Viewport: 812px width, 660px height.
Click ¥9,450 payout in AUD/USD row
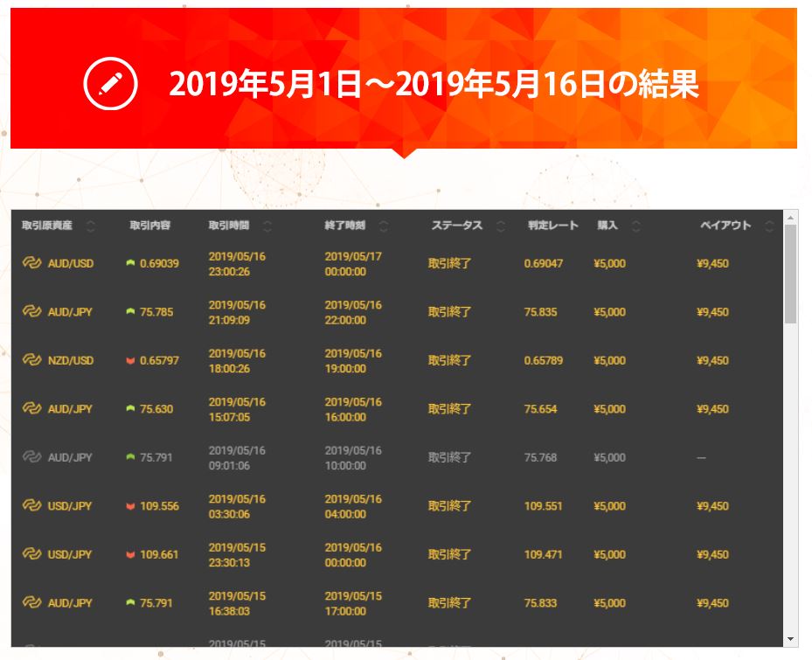click(712, 263)
